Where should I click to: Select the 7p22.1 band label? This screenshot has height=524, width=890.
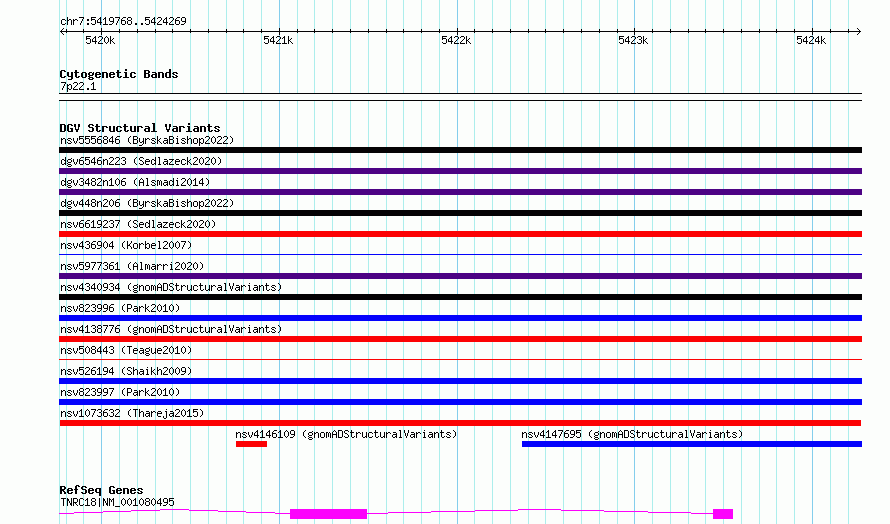click(x=78, y=86)
